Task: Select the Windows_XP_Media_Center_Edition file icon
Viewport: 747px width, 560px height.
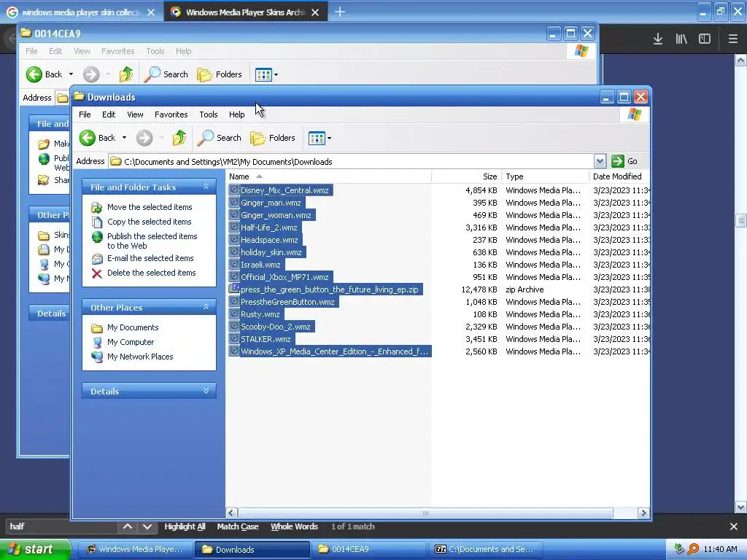Action: coord(234,351)
